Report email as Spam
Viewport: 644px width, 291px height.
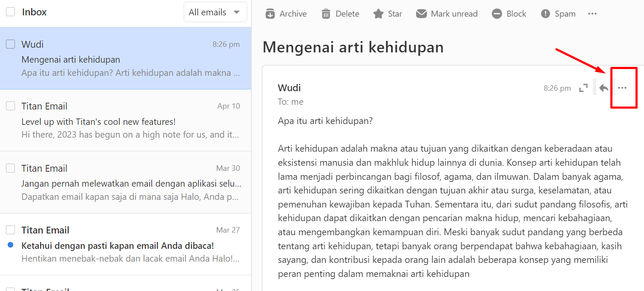tap(558, 14)
